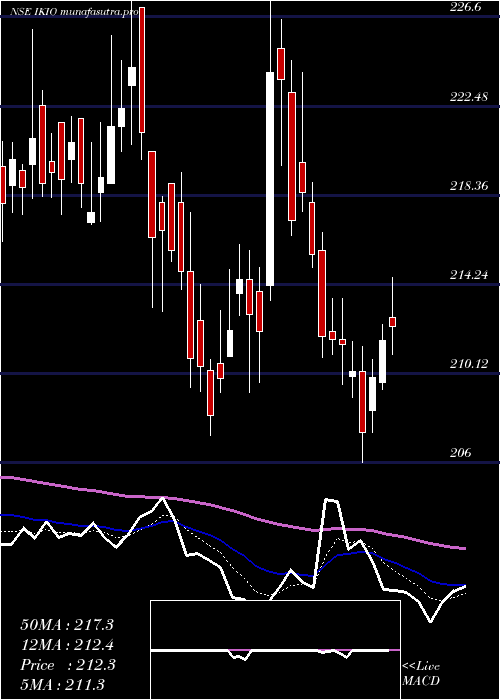Click inside the MACD histogram box

[x=275, y=650]
